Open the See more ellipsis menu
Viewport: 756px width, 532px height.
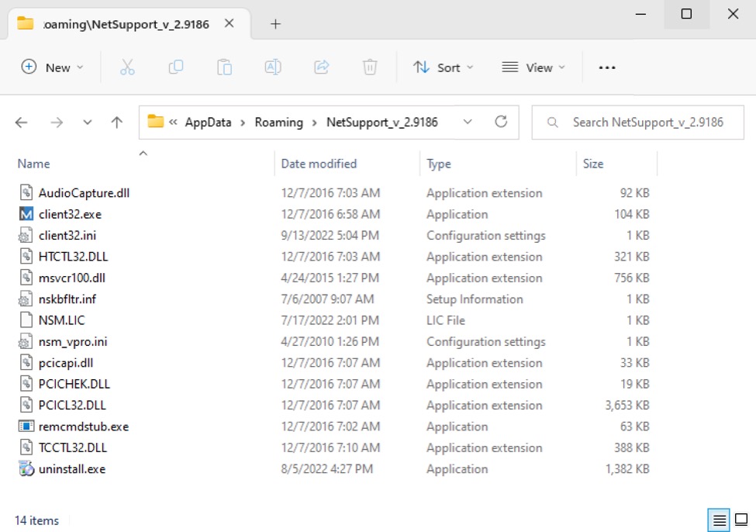coord(607,67)
